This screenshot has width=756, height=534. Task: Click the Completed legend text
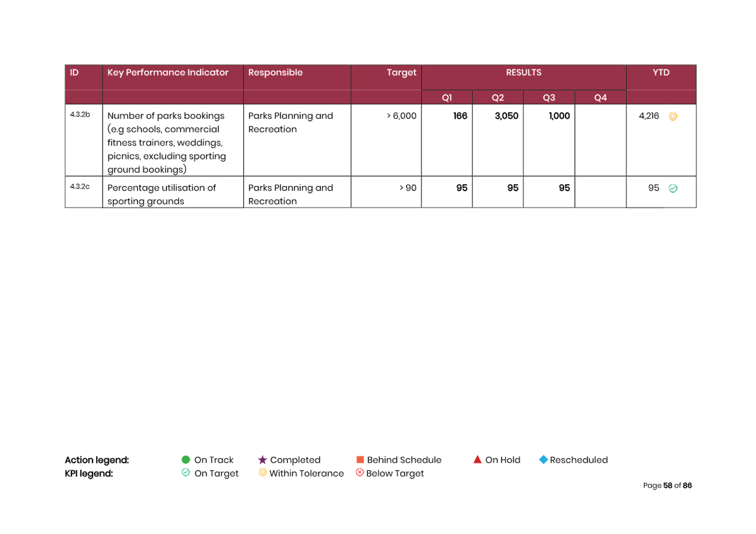coord(295,460)
